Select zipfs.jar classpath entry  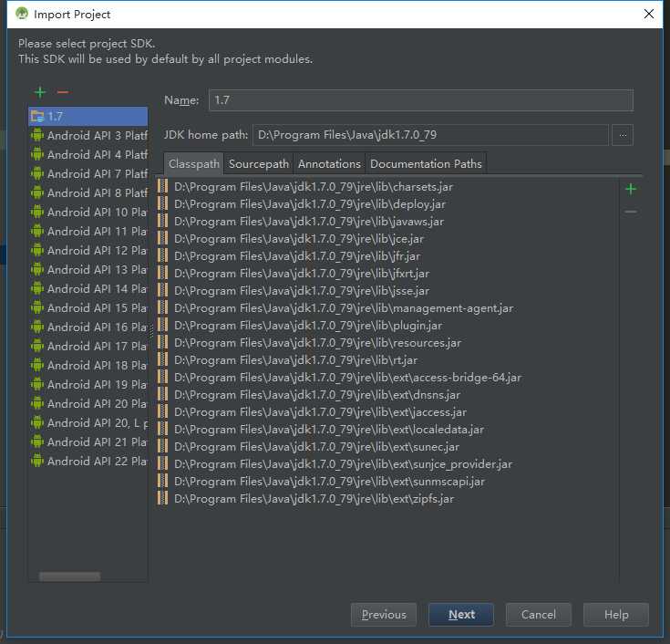pos(314,499)
